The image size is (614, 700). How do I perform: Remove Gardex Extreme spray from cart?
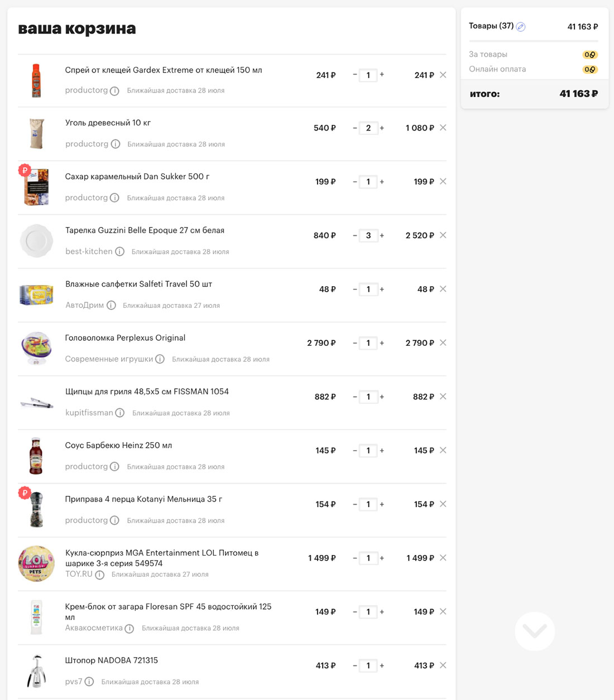443,75
